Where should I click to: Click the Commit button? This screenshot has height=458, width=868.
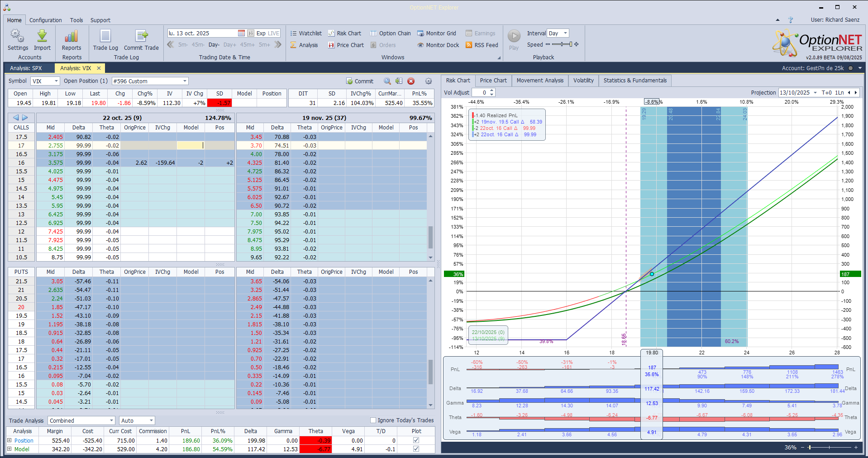click(360, 81)
